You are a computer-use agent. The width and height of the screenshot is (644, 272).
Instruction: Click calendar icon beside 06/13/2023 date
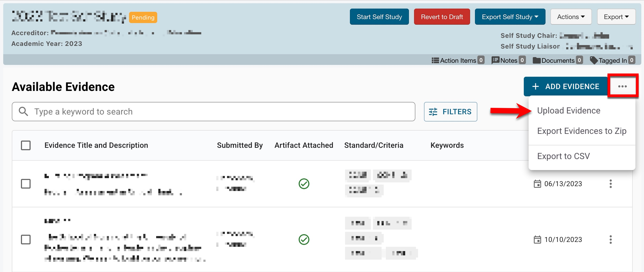(x=537, y=184)
